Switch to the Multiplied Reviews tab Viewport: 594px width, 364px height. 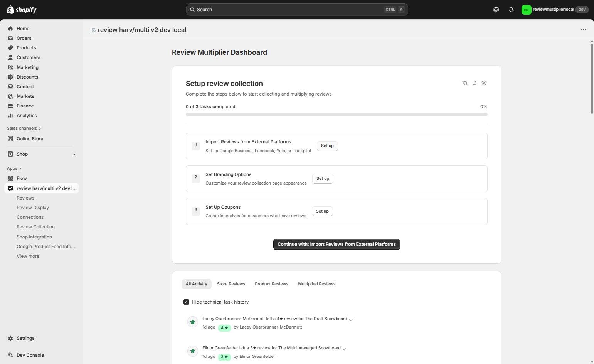[x=316, y=284]
